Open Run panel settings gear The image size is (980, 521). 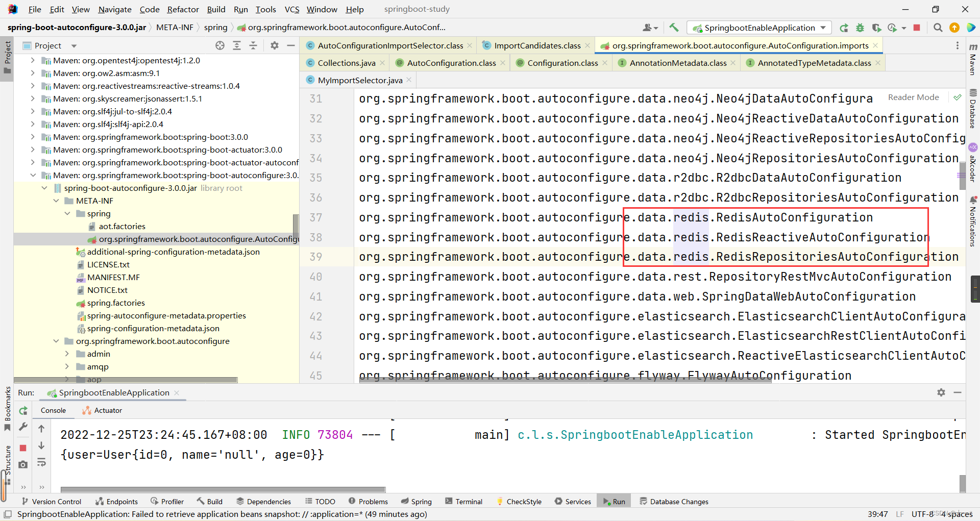coord(941,392)
